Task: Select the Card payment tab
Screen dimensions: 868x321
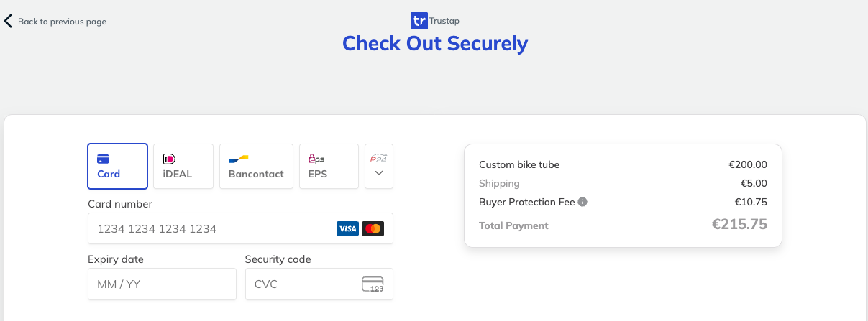Action: (117, 166)
